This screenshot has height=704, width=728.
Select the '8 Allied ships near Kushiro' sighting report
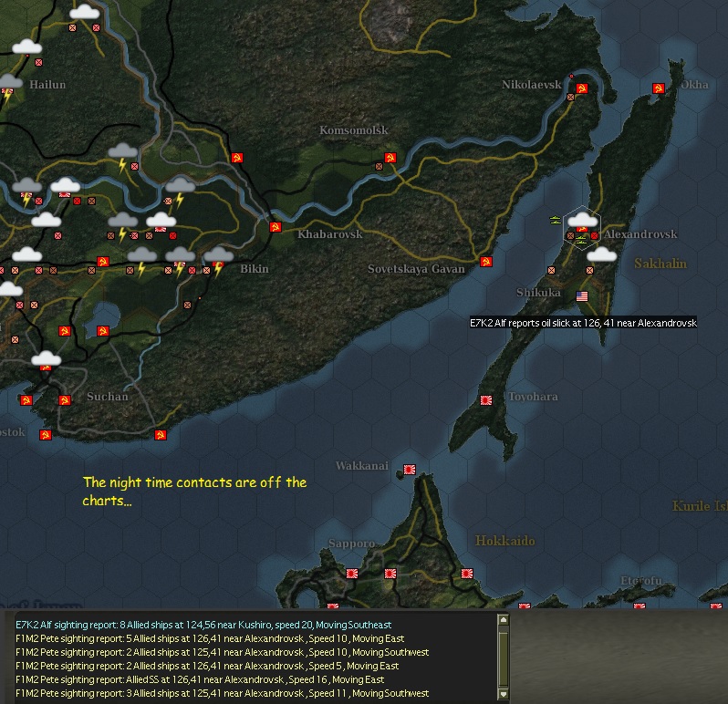[x=203, y=625]
